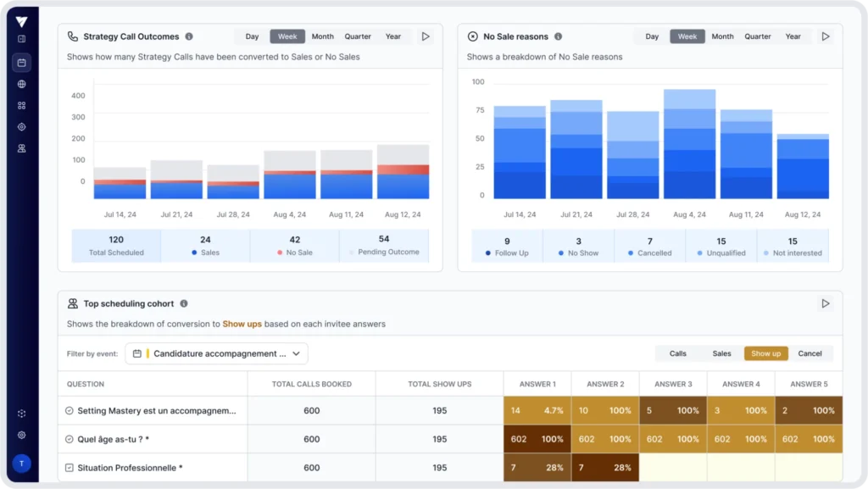Switch cohort view to Calls
Screen dimensions: 868x489
click(677, 353)
